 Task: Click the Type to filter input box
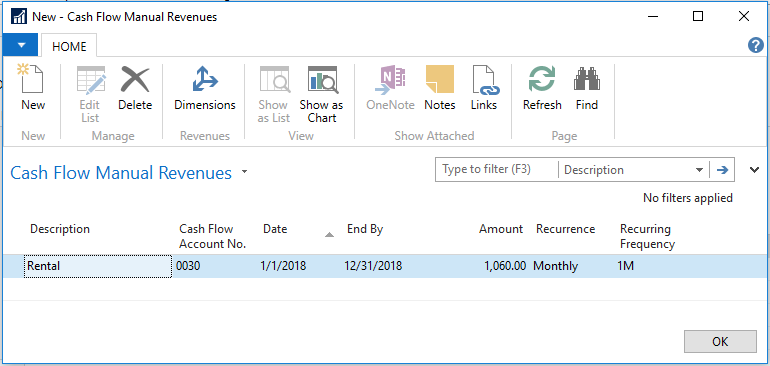(496, 169)
